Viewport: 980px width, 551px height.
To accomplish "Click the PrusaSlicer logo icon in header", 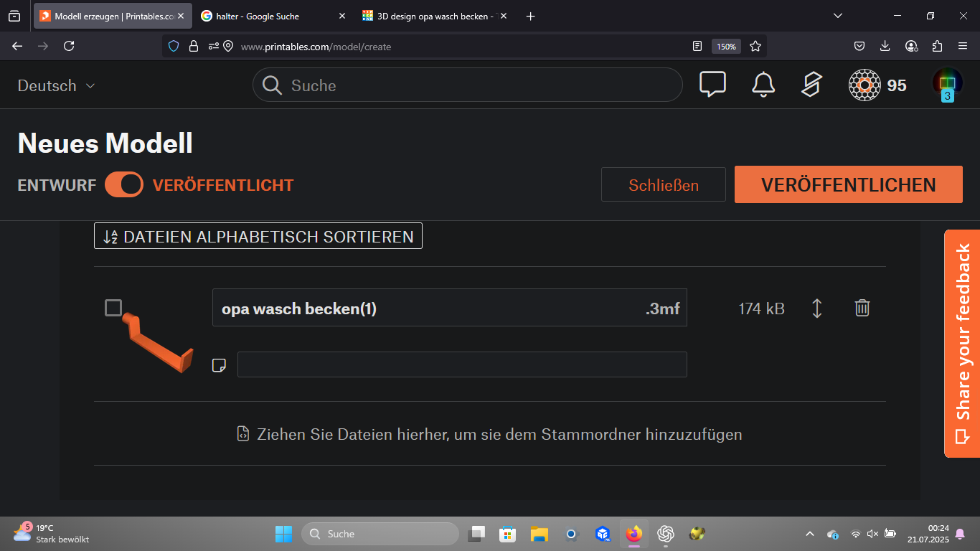I will click(811, 85).
